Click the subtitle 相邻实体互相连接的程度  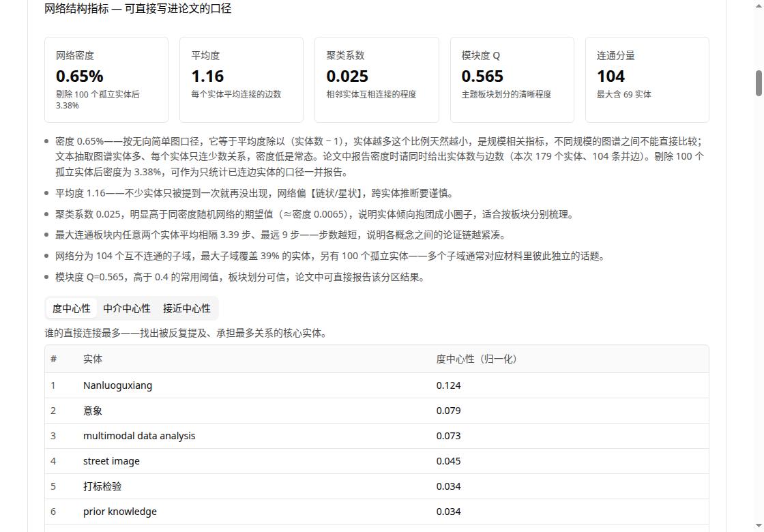[x=371, y=95]
